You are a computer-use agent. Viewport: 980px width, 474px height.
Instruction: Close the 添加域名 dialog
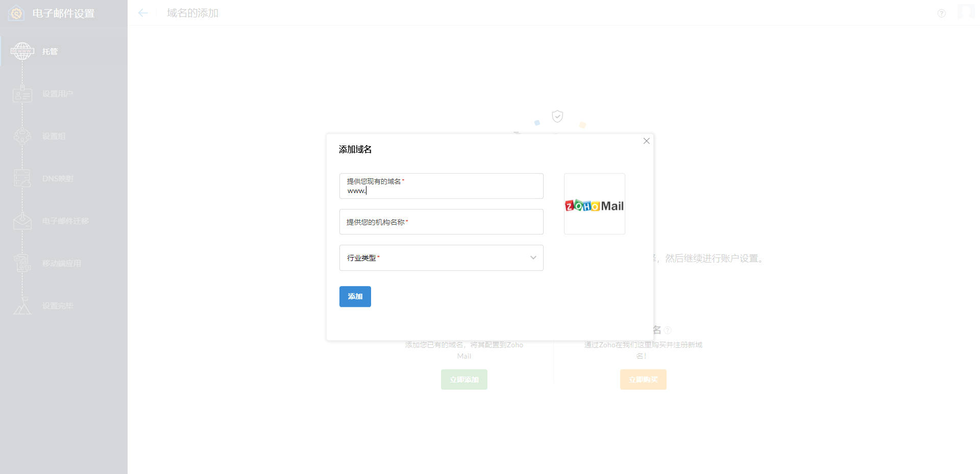pos(646,141)
